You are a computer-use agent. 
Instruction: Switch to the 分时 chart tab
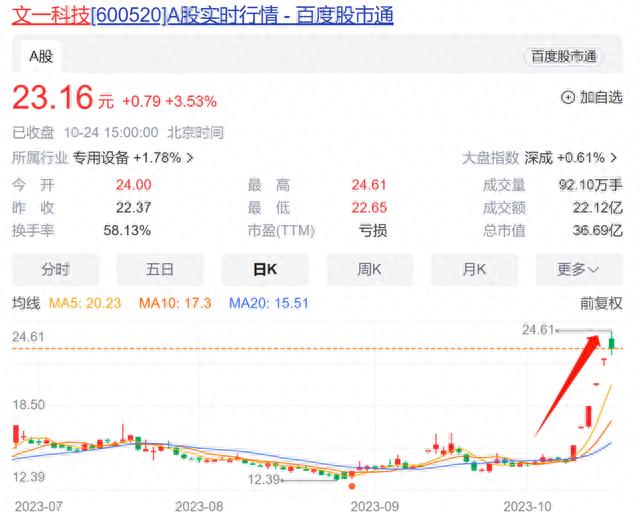[x=56, y=269]
